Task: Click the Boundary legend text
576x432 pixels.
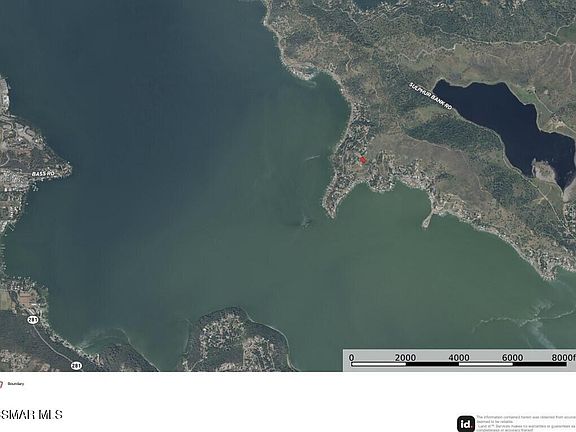Action: [16, 384]
